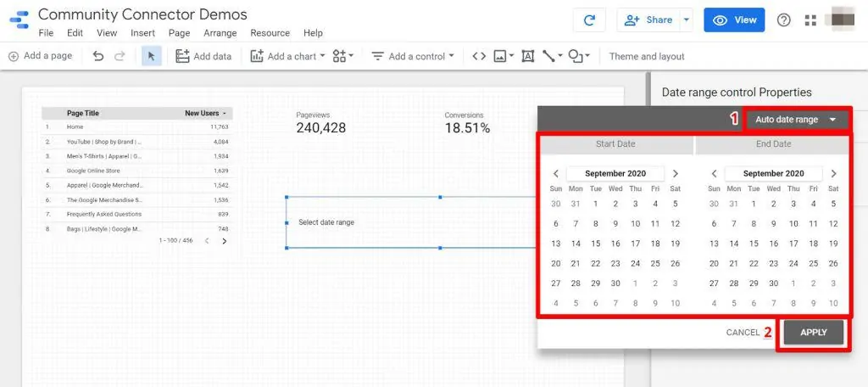Viewport: 868px width, 387px height.
Task: Open the Shape tool dropdown
Action: pyautogui.click(x=579, y=56)
